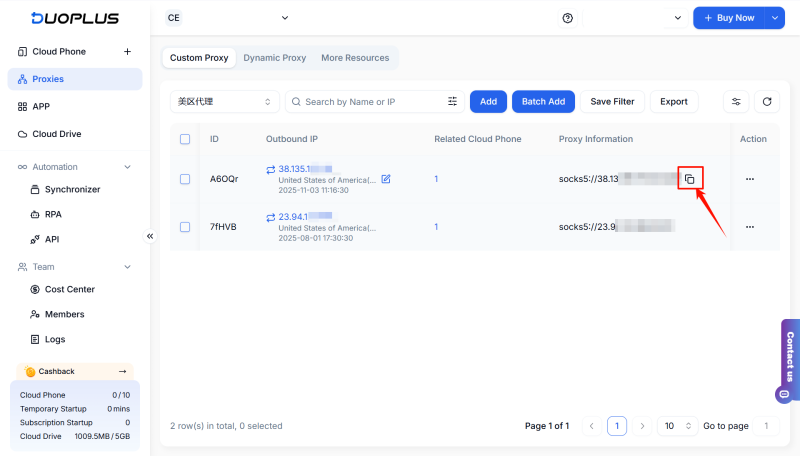The image size is (800, 456).
Task: Click the help question mark icon
Action: pyautogui.click(x=568, y=18)
